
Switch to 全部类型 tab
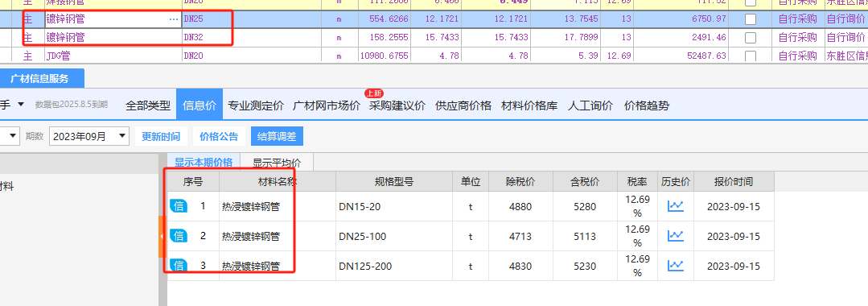[148, 105]
